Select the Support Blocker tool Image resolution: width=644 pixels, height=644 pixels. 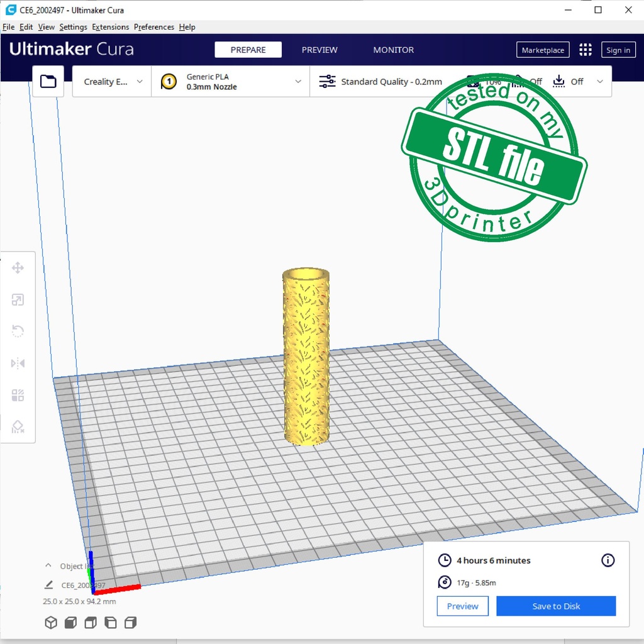(18, 427)
